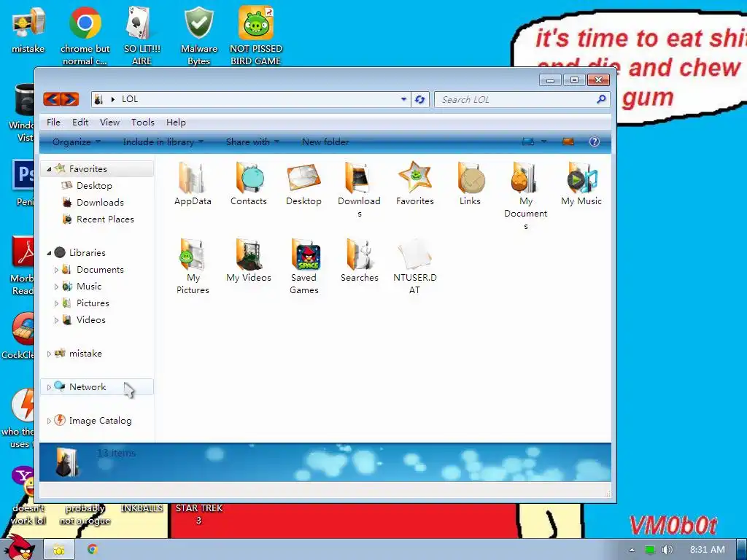The width and height of the screenshot is (747, 560).
Task: Expand Documents library node
Action: tap(56, 270)
